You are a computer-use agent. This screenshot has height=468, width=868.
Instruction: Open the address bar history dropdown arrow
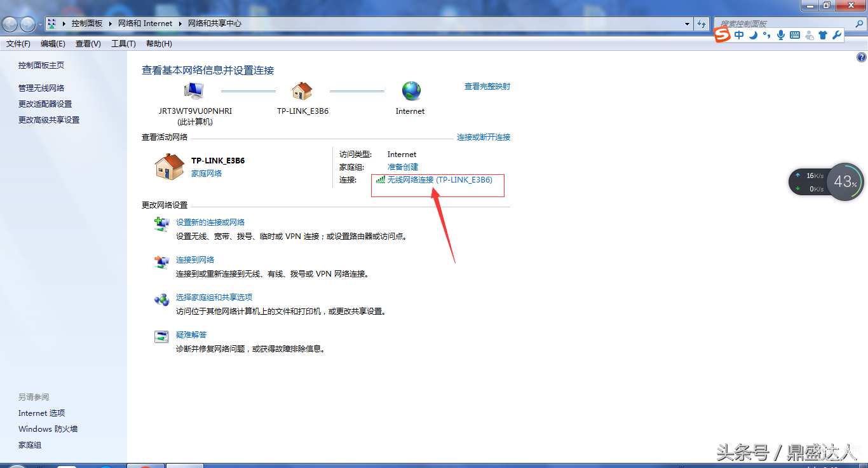click(x=688, y=24)
